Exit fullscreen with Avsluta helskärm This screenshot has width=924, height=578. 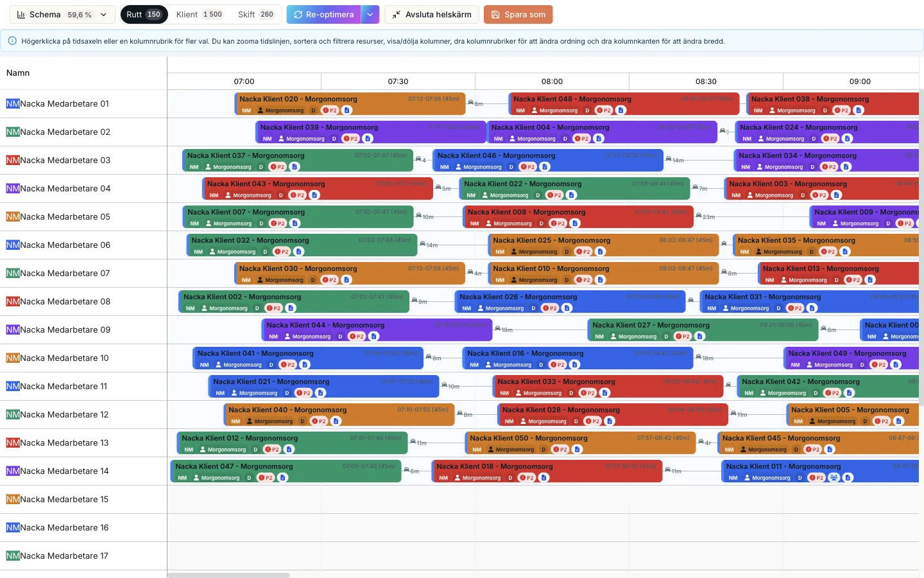click(x=432, y=14)
